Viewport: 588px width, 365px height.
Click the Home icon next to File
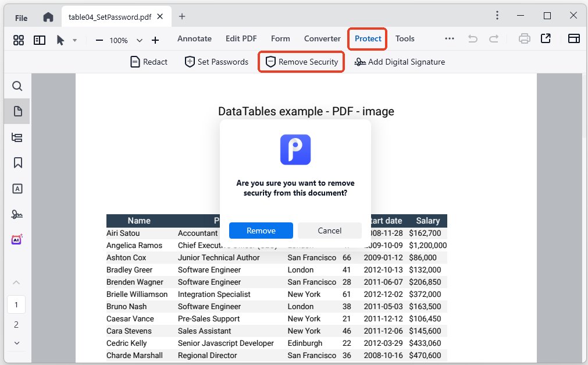[x=48, y=16]
